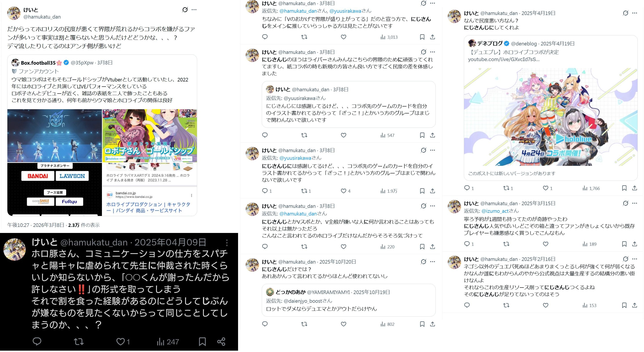Toggle bookmark on the 220-view tweet
This screenshot has width=644, height=352.
(x=422, y=247)
